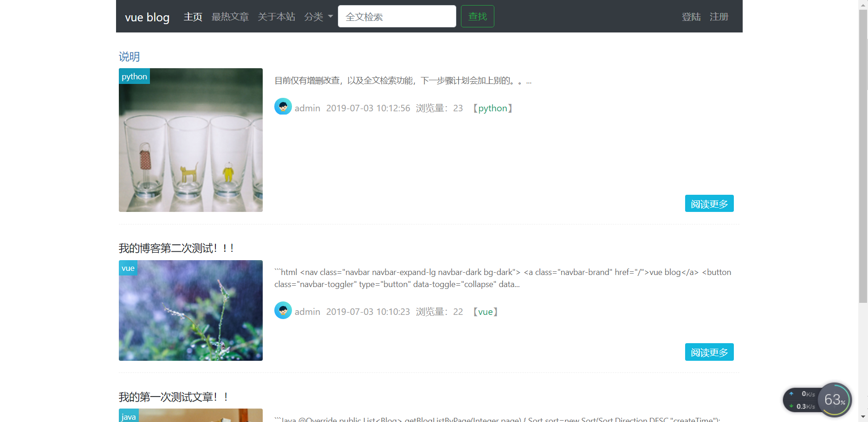
Task: Open 我的博客第二次测试 article title
Action: (x=176, y=248)
